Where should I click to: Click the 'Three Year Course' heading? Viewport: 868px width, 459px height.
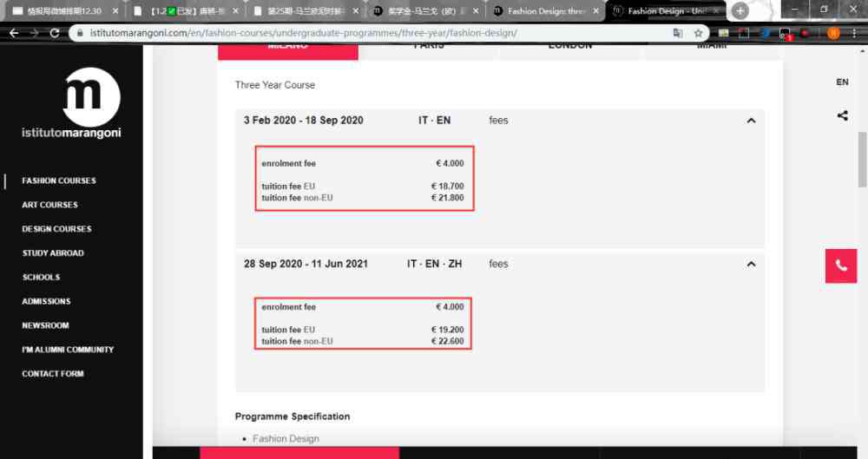[x=275, y=85]
